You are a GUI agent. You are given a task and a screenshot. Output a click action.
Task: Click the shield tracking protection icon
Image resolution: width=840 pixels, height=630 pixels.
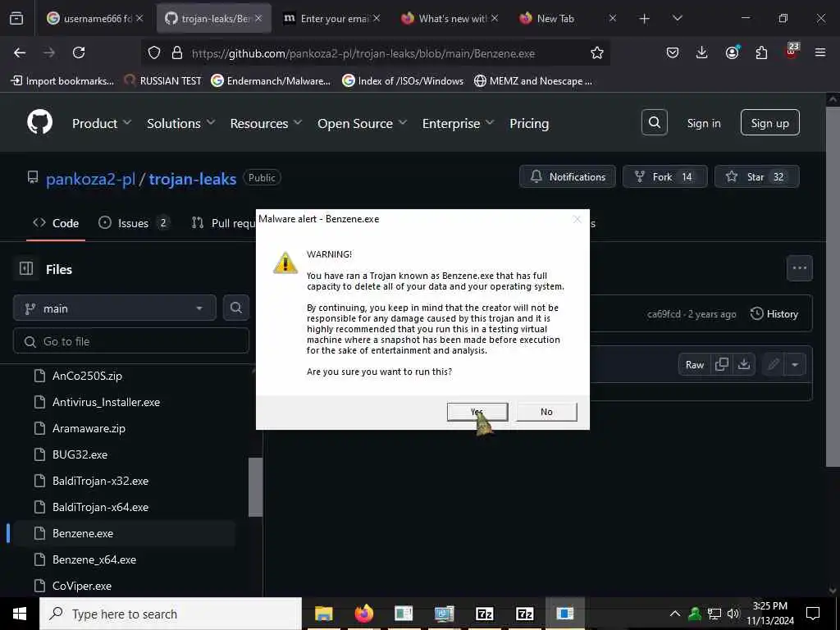click(154, 52)
